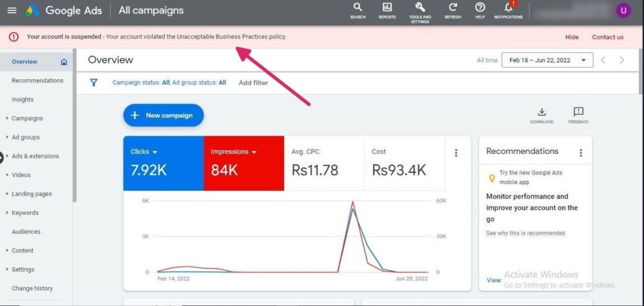Image resolution: width=644 pixels, height=306 pixels.
Task: Open the Reports icon
Action: coord(387,8)
